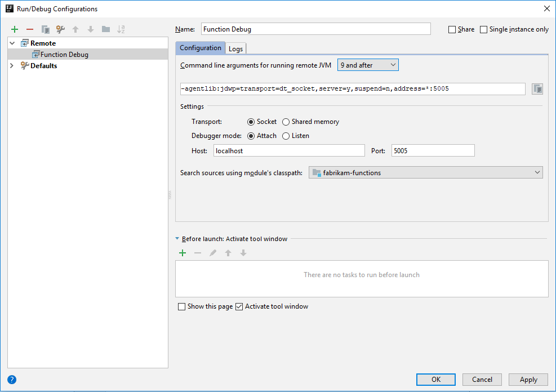Expand the Defaults tree node
Viewport: 556px width, 392px height.
[x=12, y=65]
